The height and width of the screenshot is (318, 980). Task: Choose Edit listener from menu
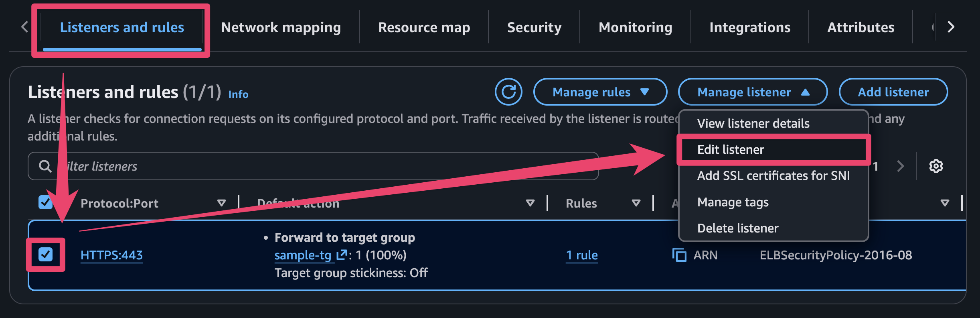pyautogui.click(x=731, y=149)
